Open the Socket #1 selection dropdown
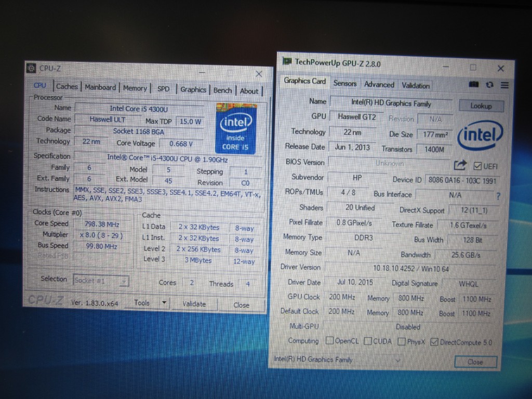This screenshot has height=399, width=532. click(x=101, y=281)
